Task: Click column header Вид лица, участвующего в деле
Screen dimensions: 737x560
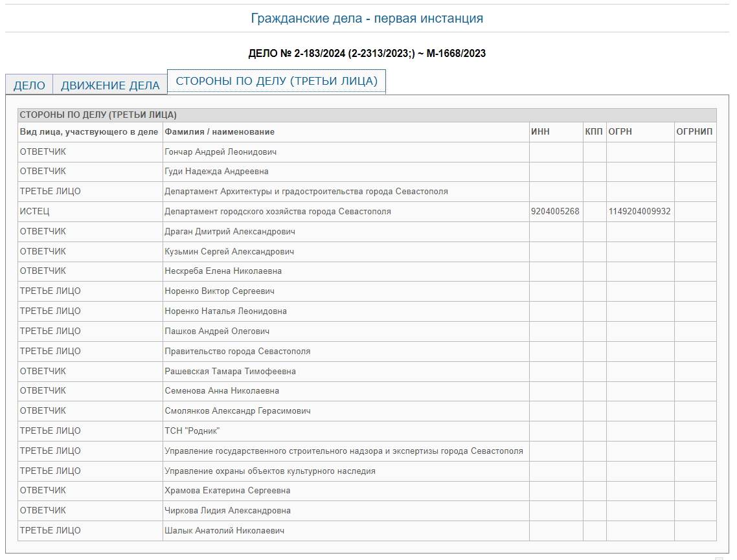Action: 89,132
